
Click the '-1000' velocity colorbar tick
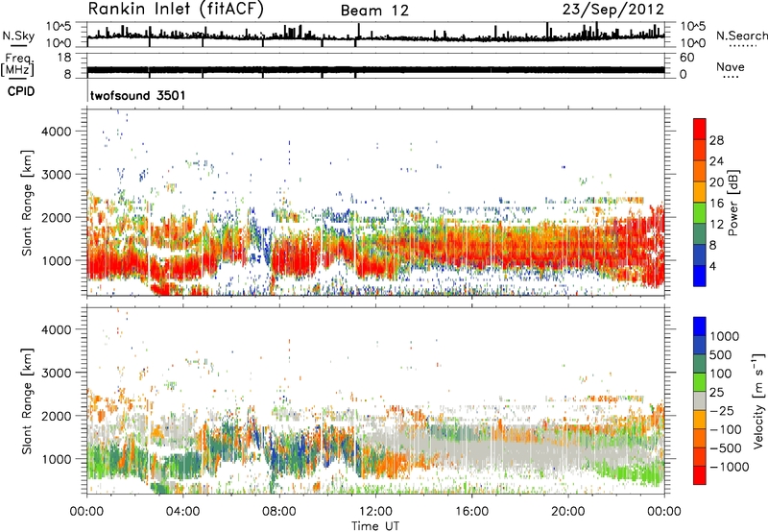pyautogui.click(x=729, y=467)
